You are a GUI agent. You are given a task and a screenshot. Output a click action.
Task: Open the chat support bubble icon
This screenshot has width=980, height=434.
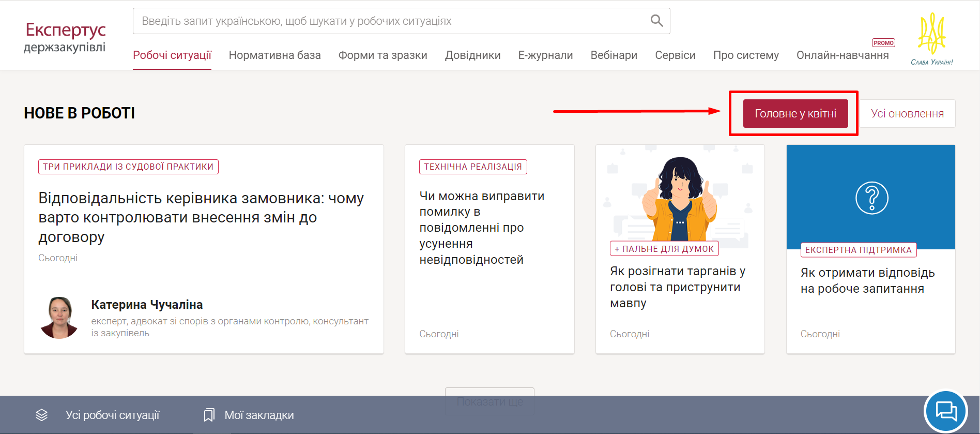tap(946, 411)
